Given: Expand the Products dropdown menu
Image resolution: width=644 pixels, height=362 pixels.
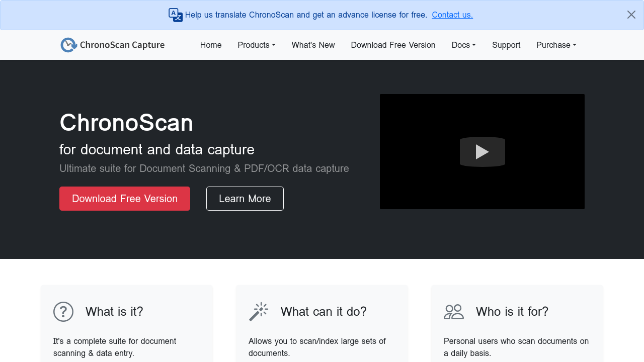Looking at the screenshot, I should (x=256, y=45).
